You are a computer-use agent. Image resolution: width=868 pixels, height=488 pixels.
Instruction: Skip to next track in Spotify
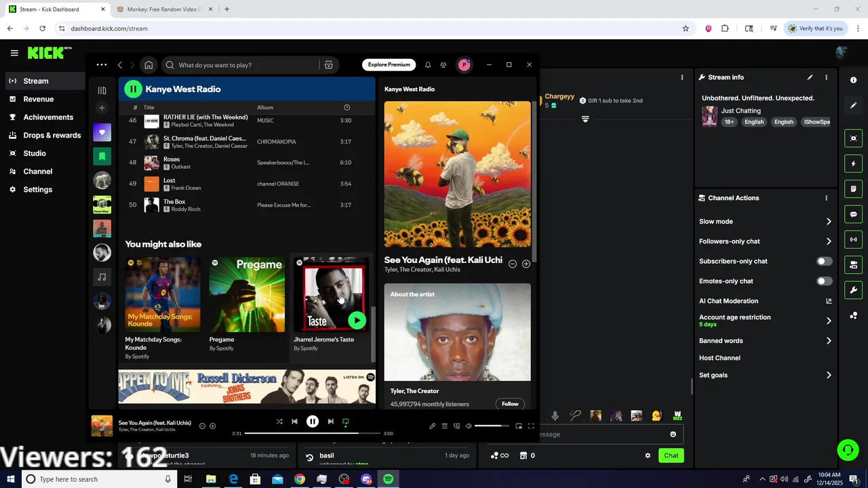tap(330, 422)
